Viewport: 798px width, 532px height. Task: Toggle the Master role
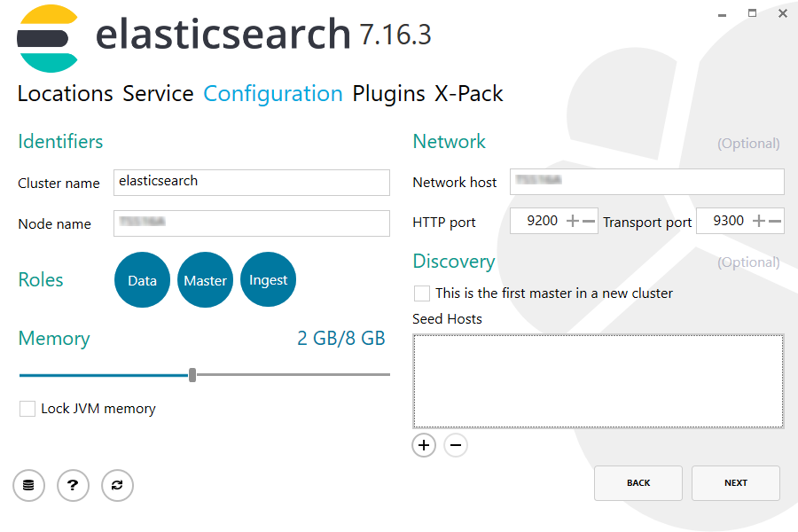205,279
